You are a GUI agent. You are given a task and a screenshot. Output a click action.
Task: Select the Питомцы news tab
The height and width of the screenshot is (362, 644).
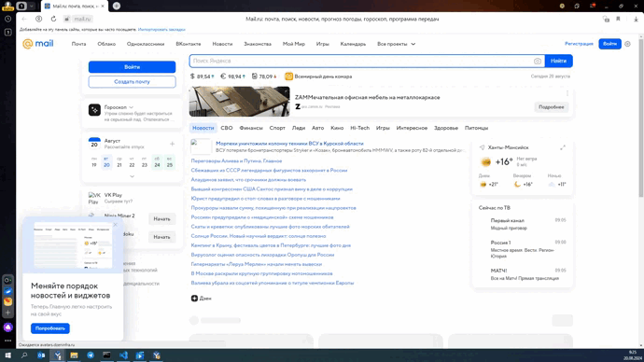pyautogui.click(x=476, y=128)
